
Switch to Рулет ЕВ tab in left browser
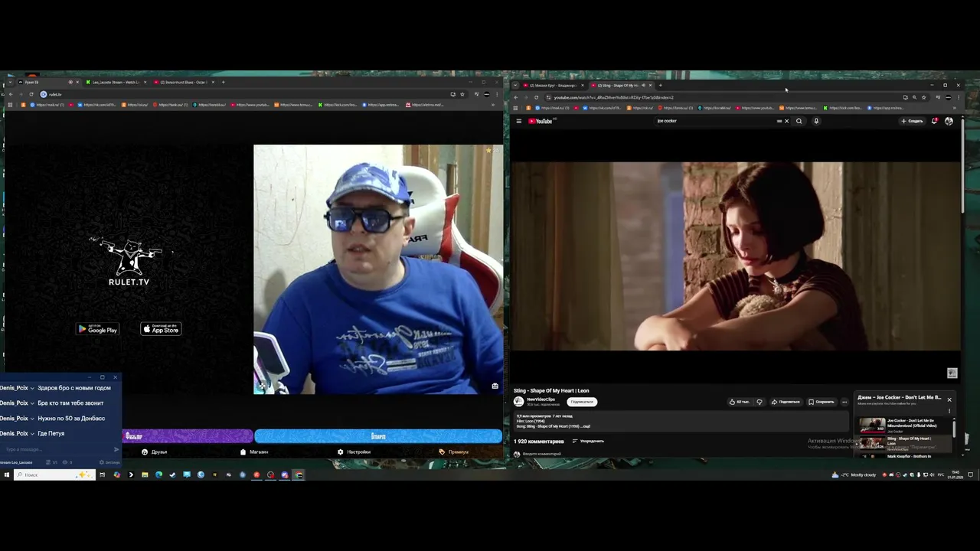click(x=47, y=82)
